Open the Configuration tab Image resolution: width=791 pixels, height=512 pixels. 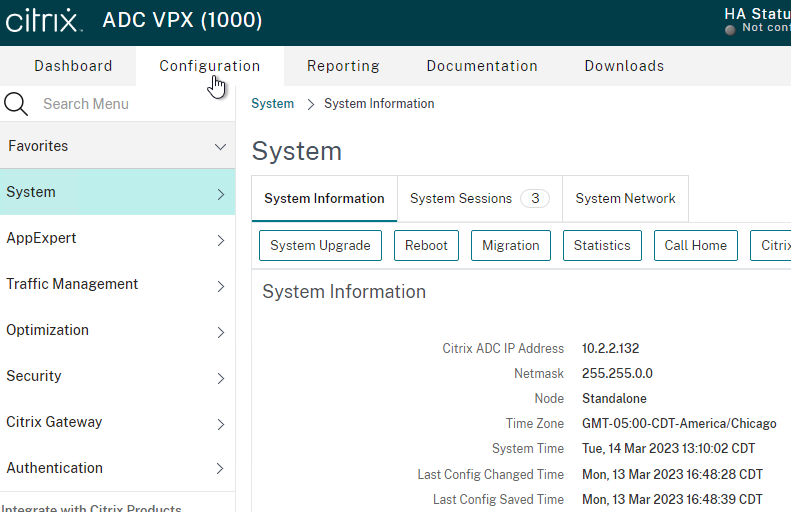210,66
